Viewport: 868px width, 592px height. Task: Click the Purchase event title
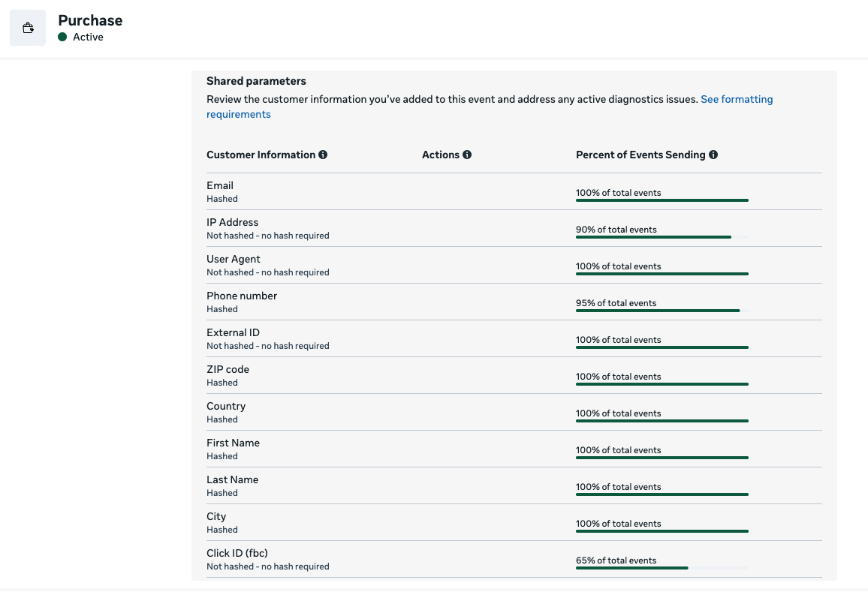coord(90,20)
